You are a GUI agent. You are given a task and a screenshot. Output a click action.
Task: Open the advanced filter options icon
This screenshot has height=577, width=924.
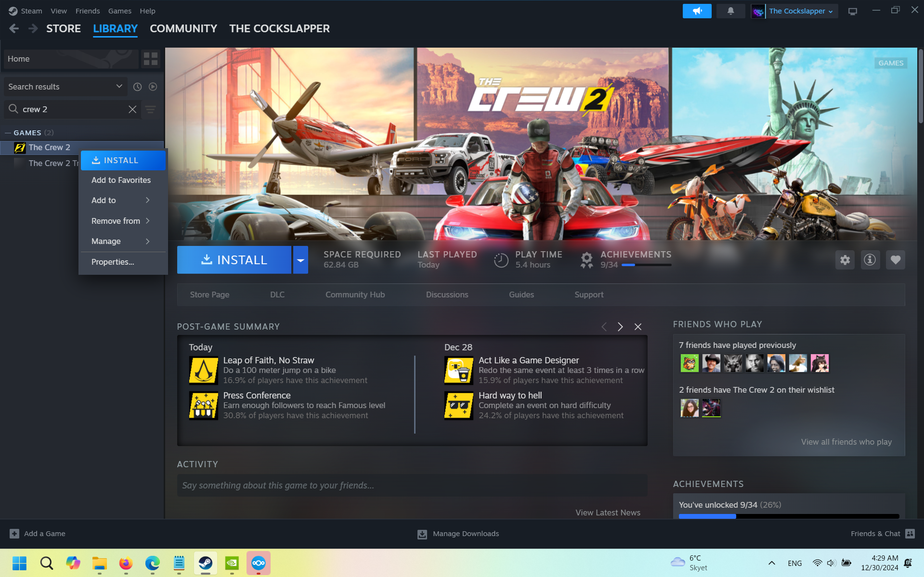[x=151, y=110]
